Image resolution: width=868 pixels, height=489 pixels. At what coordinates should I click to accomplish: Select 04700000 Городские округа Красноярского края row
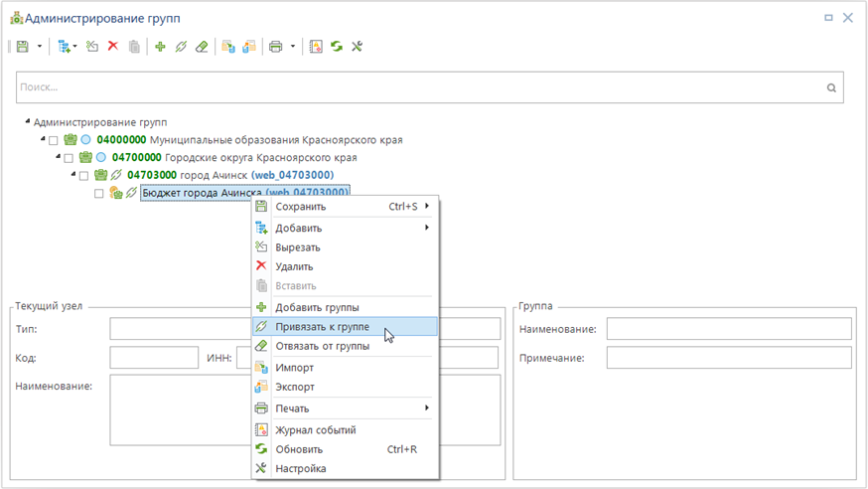coord(234,158)
